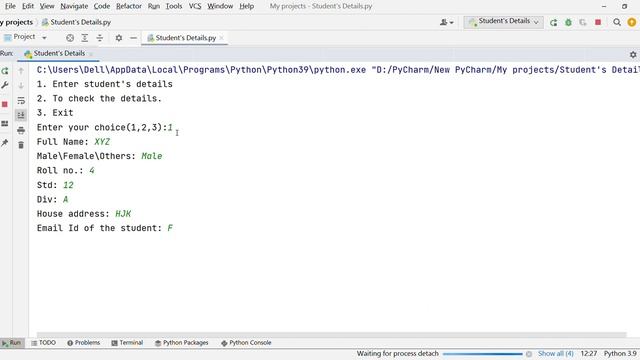This screenshot has width=640, height=360.
Task: Click console line 'Enter your choice(1,2,3)'
Action: (104, 127)
